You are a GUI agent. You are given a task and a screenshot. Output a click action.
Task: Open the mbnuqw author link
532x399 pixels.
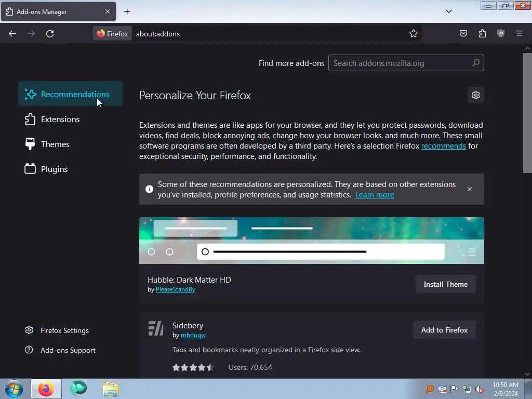193,335
